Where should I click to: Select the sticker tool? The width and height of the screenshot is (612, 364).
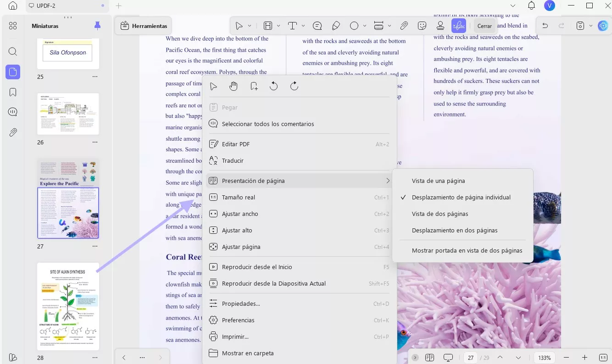[423, 26]
